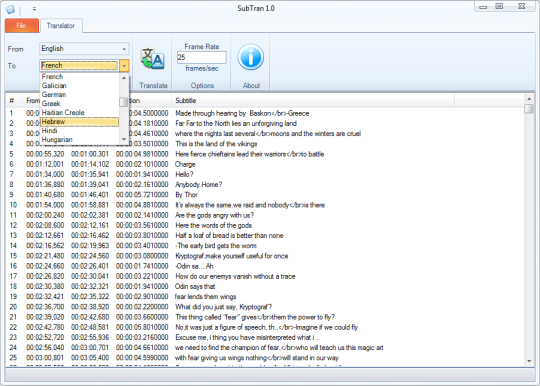Minimize the SubTran window

483,7
